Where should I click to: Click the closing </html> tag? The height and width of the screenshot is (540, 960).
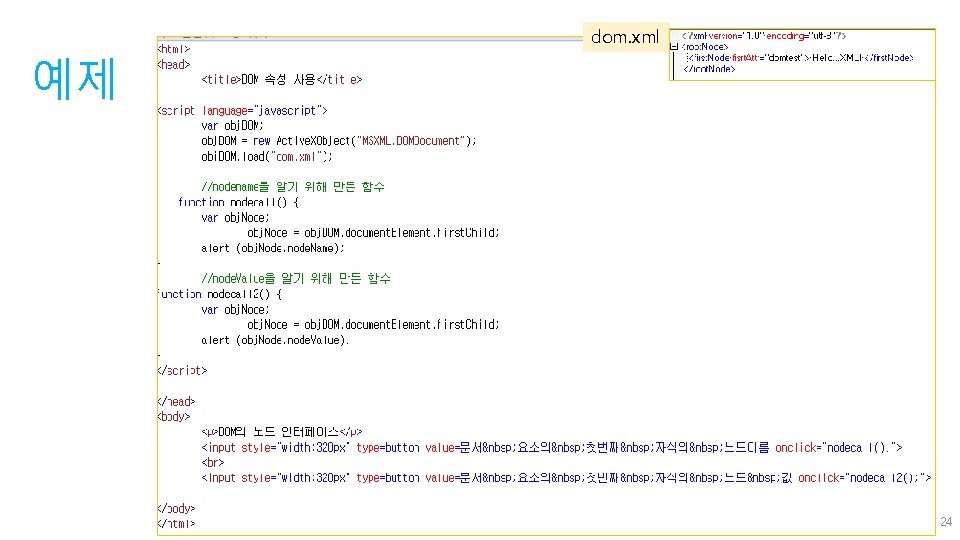[x=176, y=523]
